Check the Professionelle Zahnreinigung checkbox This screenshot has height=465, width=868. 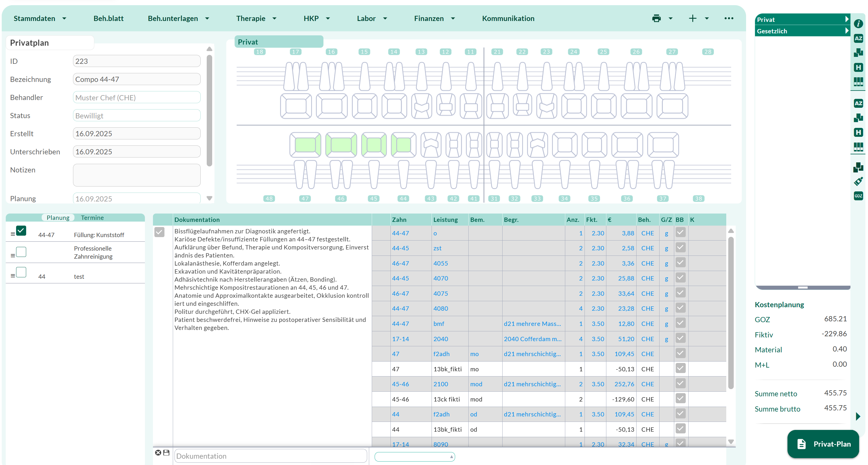[21, 252]
